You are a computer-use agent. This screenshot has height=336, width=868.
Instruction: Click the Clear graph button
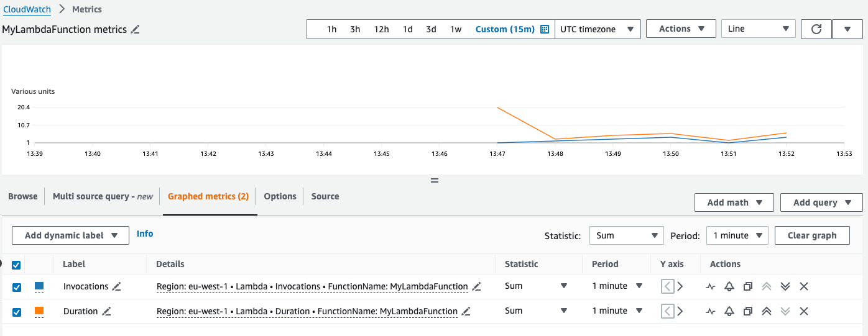tap(812, 235)
